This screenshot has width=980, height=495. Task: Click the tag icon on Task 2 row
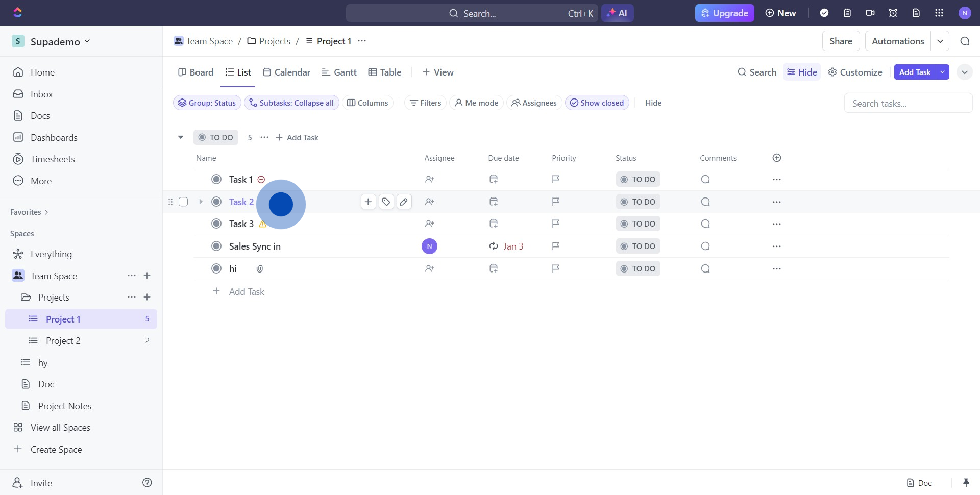coord(386,202)
